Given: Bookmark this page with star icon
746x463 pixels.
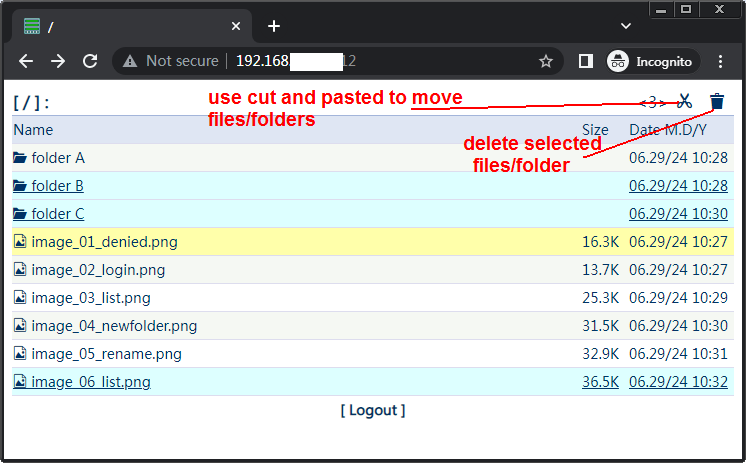Looking at the screenshot, I should [546, 61].
